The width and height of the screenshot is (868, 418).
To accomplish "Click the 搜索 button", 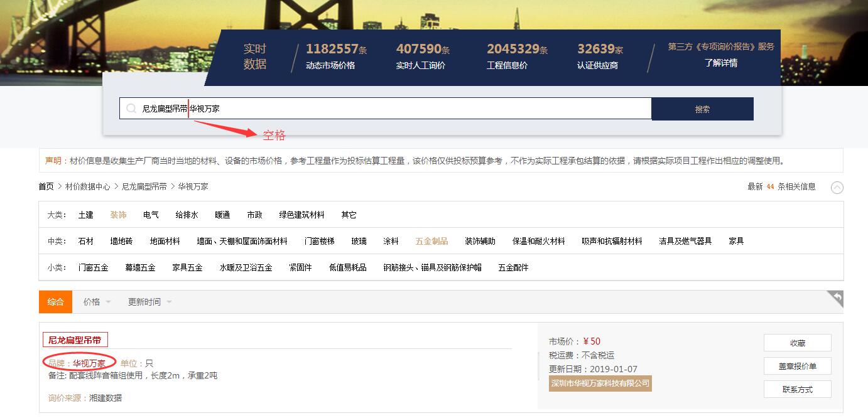I will click(702, 109).
